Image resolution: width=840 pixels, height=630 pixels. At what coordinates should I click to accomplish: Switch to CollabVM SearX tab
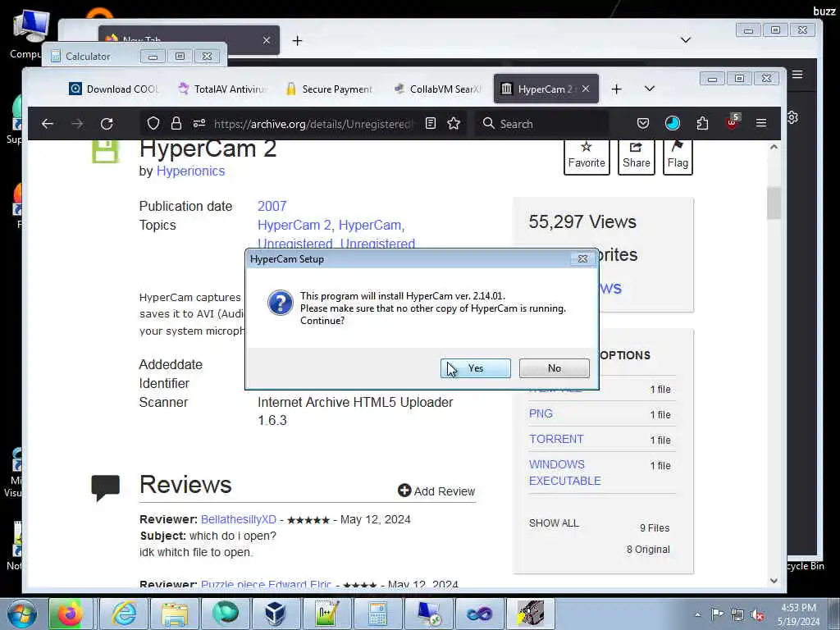(436, 89)
